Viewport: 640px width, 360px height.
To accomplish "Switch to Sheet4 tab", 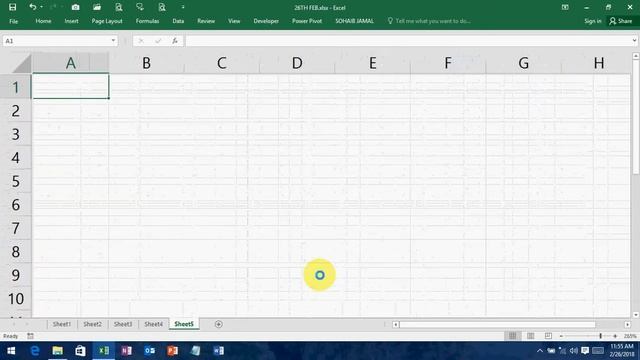I will pos(153,324).
